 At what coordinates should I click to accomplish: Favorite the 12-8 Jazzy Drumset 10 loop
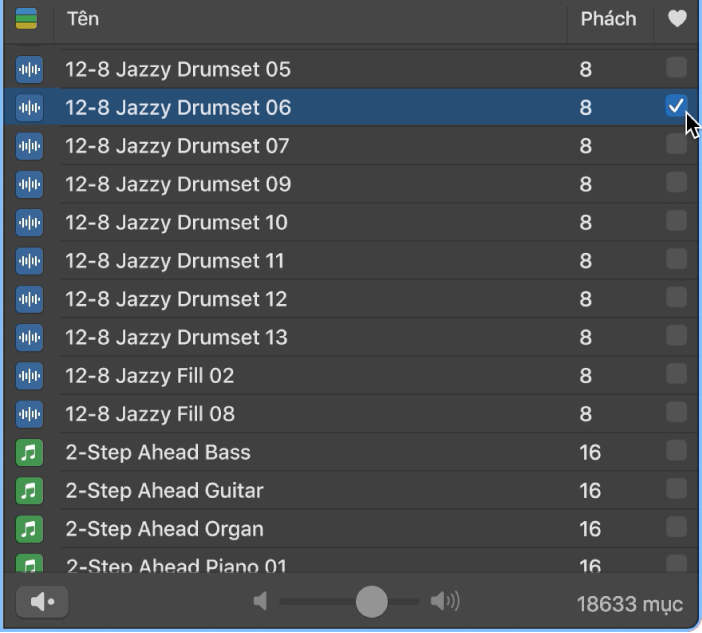point(676,221)
